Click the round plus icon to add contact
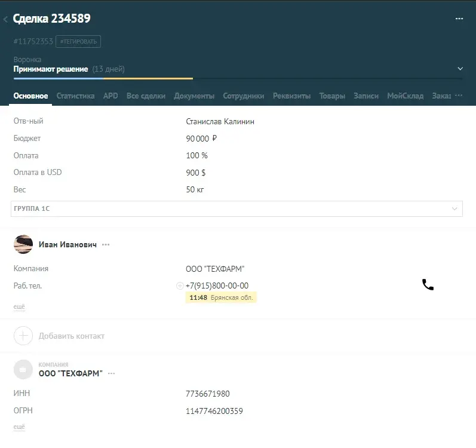476x448 pixels. click(x=23, y=336)
